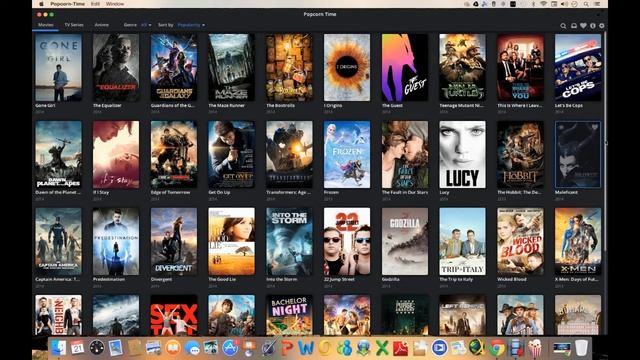Select The Boxtrolls poster
Image resolution: width=640 pixels, height=360 pixels.
[289, 67]
